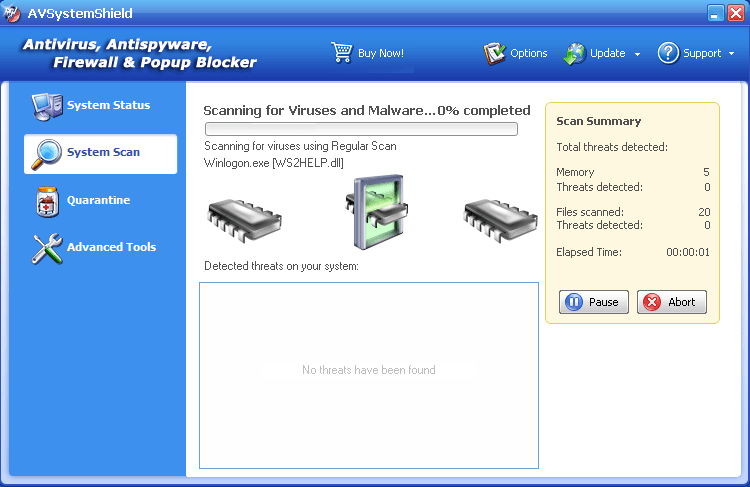Click the Update globe icon
750x487 pixels.
(574, 53)
